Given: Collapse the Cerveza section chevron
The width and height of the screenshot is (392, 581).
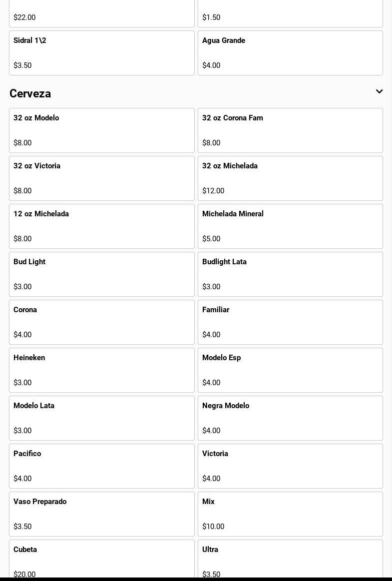Looking at the screenshot, I should [x=379, y=92].
